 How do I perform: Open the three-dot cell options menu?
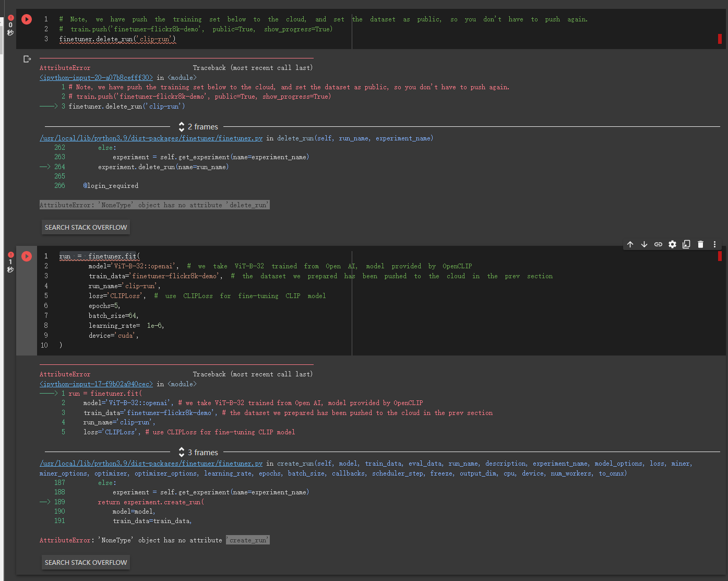tap(714, 244)
